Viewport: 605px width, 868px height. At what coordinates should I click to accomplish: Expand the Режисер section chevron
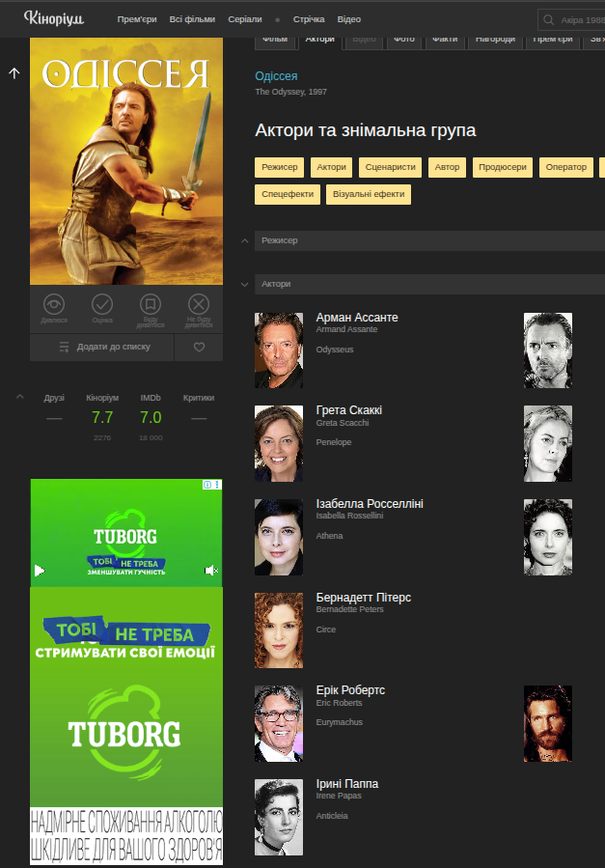point(244,240)
